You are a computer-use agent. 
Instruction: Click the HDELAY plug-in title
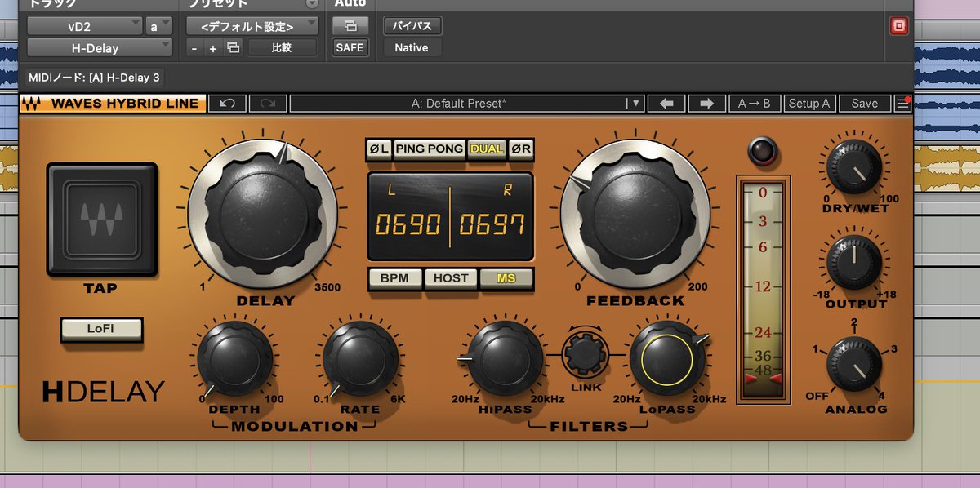pos(104,392)
